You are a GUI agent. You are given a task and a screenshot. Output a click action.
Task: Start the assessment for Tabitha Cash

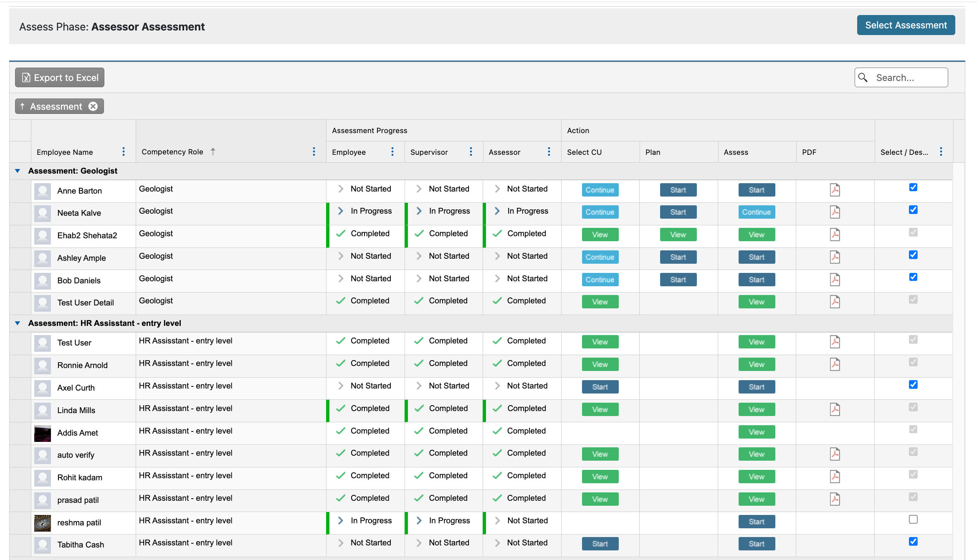(757, 544)
